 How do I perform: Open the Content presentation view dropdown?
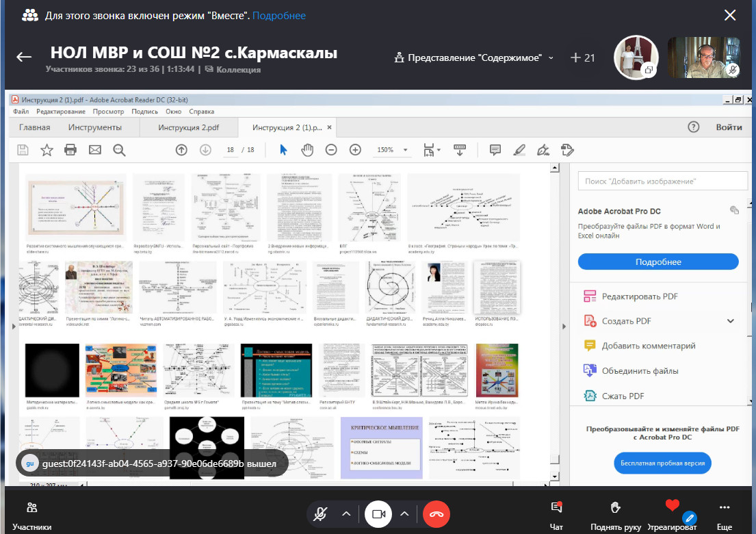pos(474,58)
